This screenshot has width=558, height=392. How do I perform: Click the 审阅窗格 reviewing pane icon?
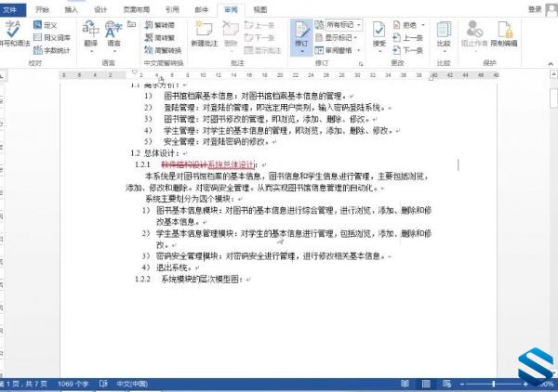click(x=320, y=50)
